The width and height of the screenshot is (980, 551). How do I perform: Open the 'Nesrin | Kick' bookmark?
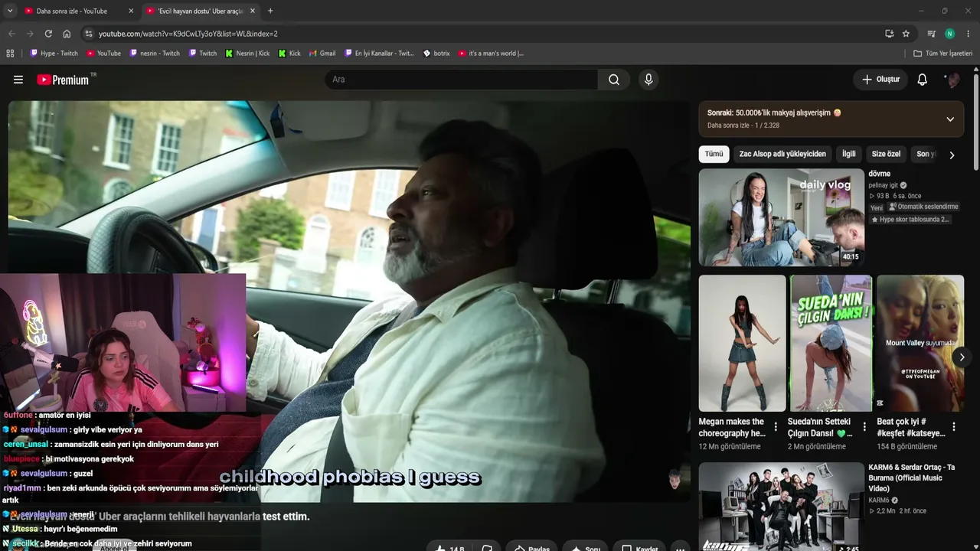[x=247, y=54]
